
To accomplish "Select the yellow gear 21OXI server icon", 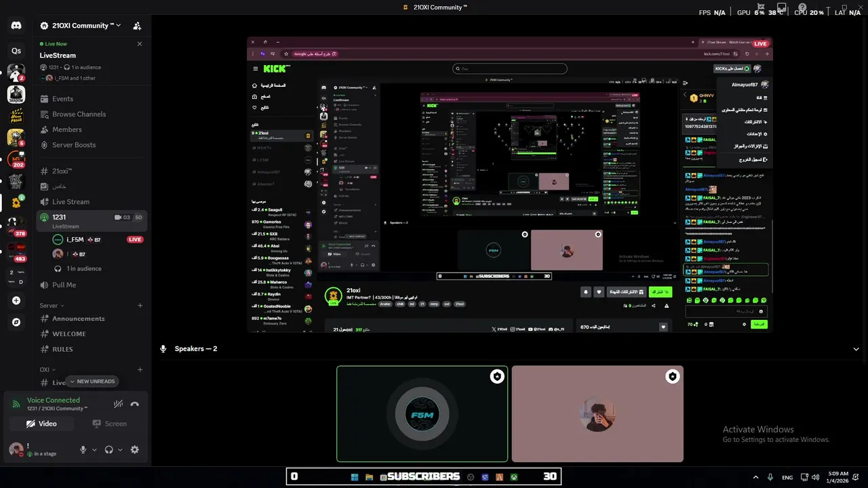I will 16,202.
